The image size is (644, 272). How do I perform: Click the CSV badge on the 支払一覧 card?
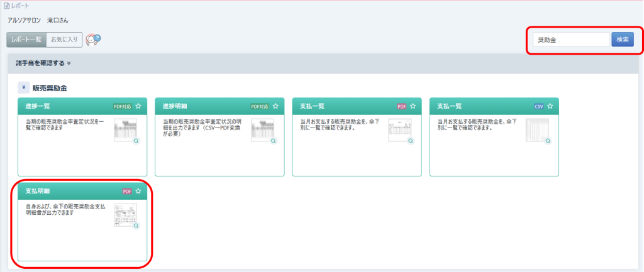538,107
